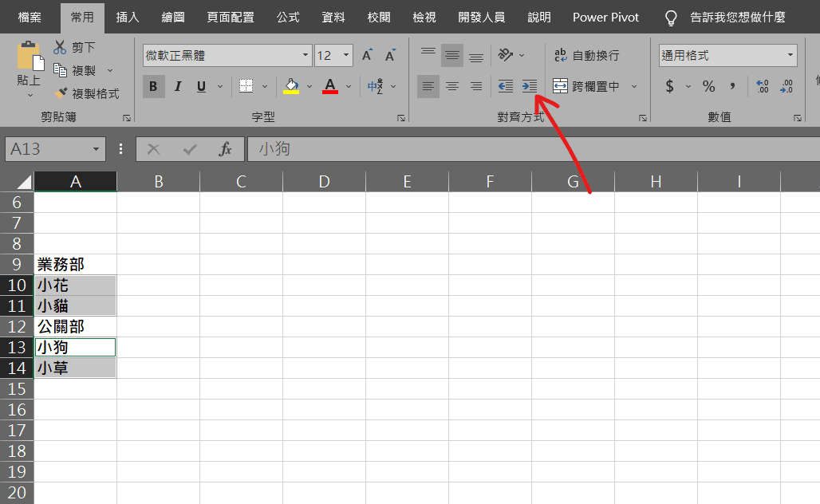The width and height of the screenshot is (820, 504).
Task: Expand the borders dropdown arrow
Action: [265, 86]
